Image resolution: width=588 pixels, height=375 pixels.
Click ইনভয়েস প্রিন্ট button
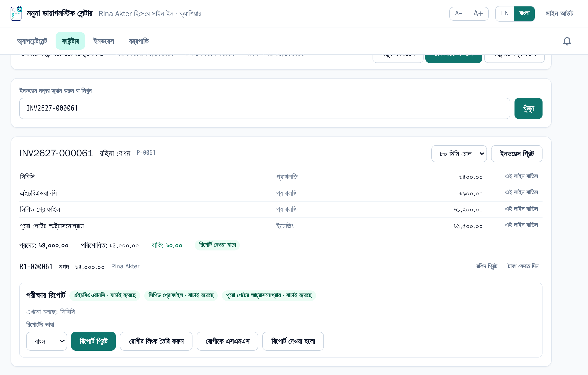[x=517, y=154]
